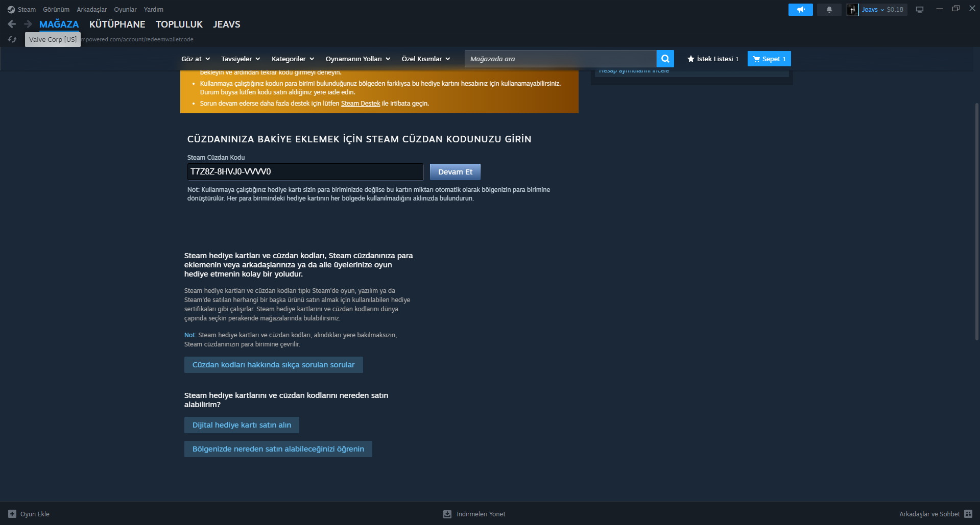
Task: Click the Mağazada ara search field
Action: click(x=561, y=59)
